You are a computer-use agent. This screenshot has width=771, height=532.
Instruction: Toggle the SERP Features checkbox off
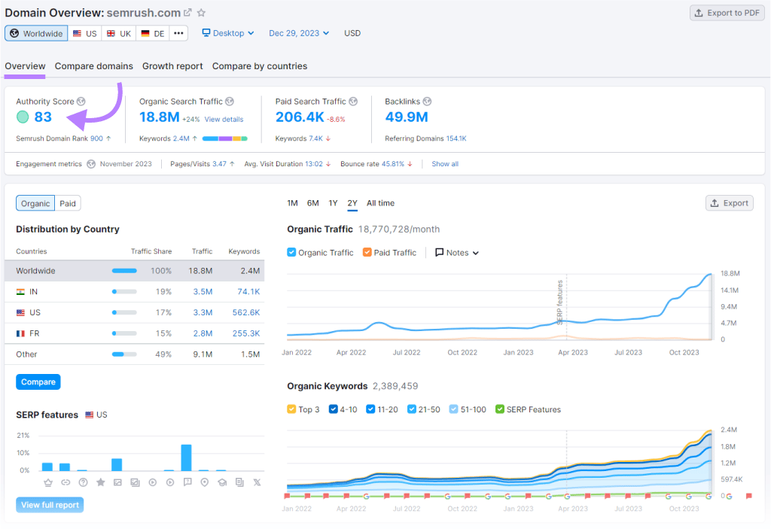[501, 409]
